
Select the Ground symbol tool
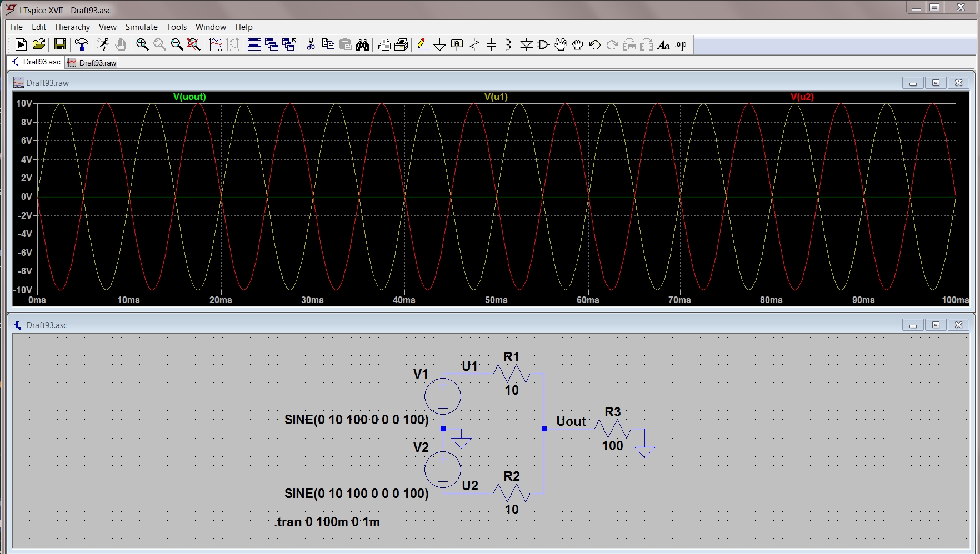[x=439, y=45]
